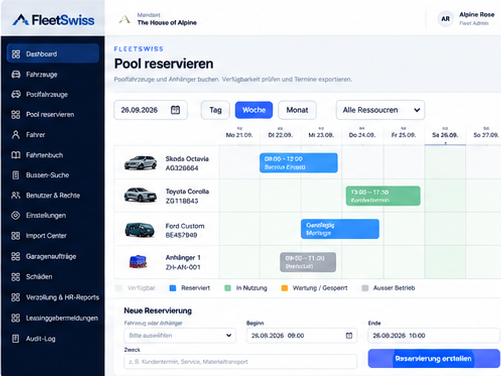
Task: Click the Verzollung & HR-Reports icon
Action: [x=16, y=297]
